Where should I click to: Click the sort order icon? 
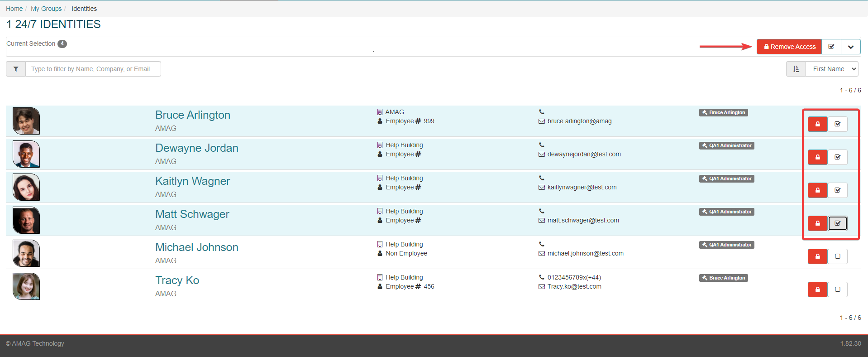[x=796, y=69]
